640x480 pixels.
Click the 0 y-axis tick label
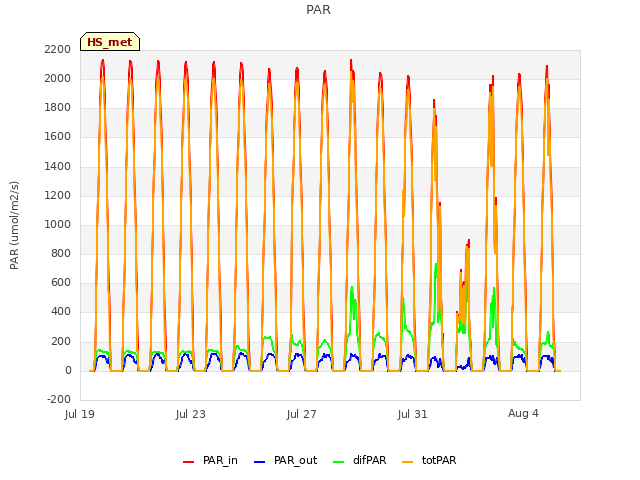[x=68, y=371]
